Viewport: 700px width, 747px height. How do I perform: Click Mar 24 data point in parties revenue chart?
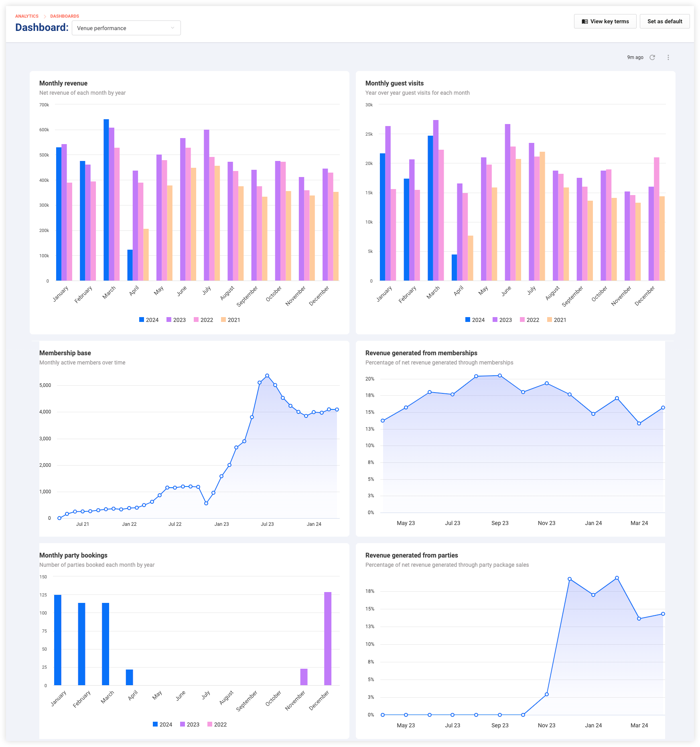[639, 619]
